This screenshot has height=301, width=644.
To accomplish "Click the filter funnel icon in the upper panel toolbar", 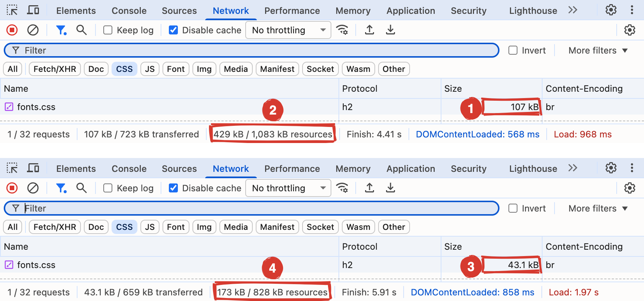I will pyautogui.click(x=61, y=30).
